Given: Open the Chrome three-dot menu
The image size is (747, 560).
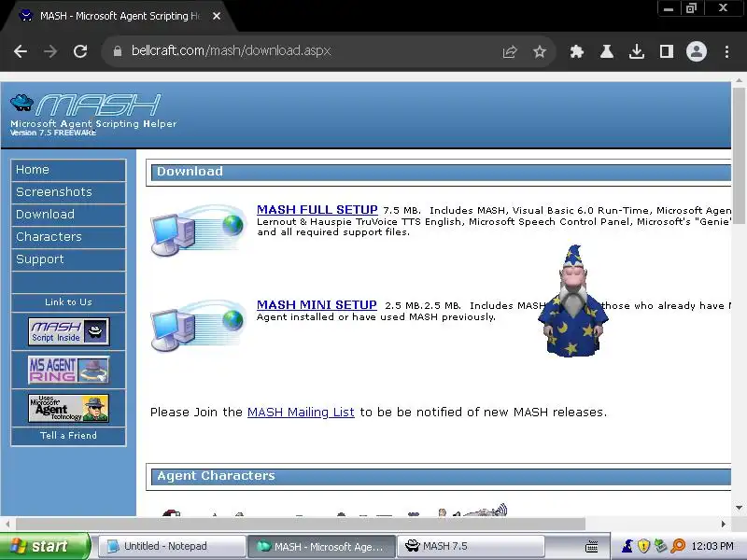Looking at the screenshot, I should [x=726, y=51].
